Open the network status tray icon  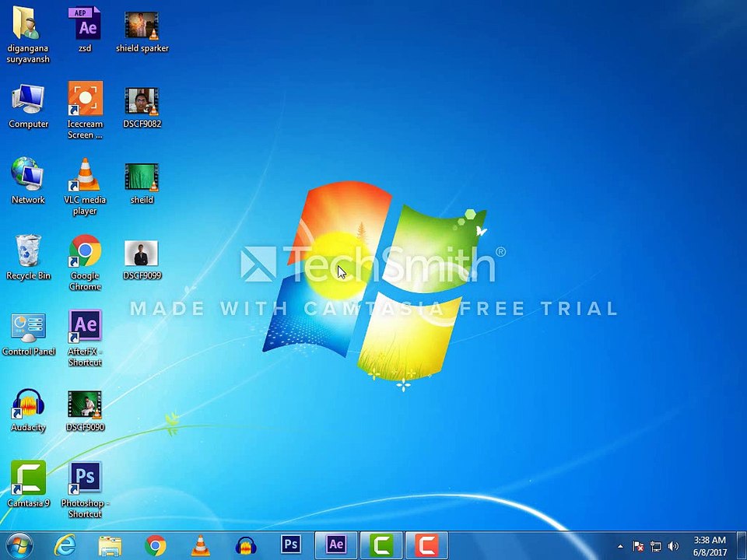click(655, 546)
